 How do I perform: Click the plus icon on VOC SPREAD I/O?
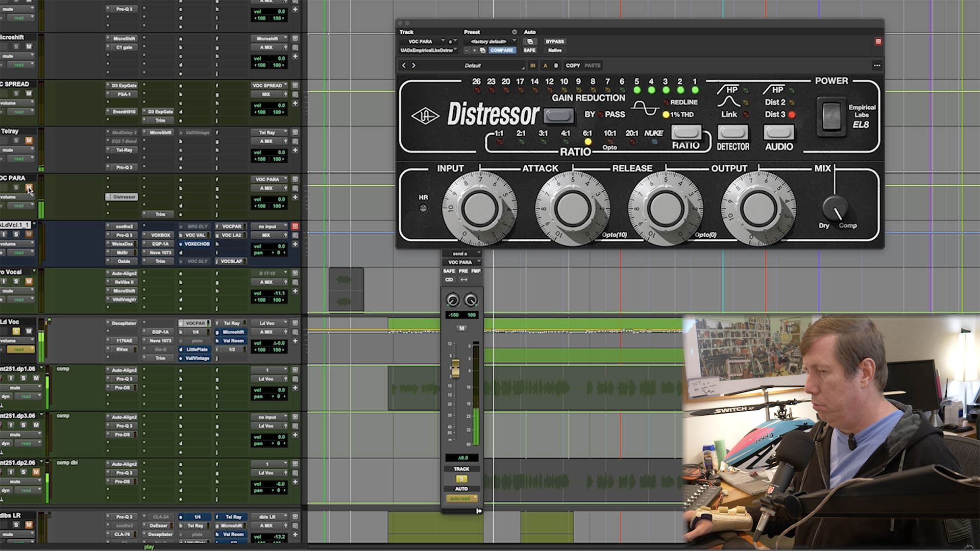point(295,104)
